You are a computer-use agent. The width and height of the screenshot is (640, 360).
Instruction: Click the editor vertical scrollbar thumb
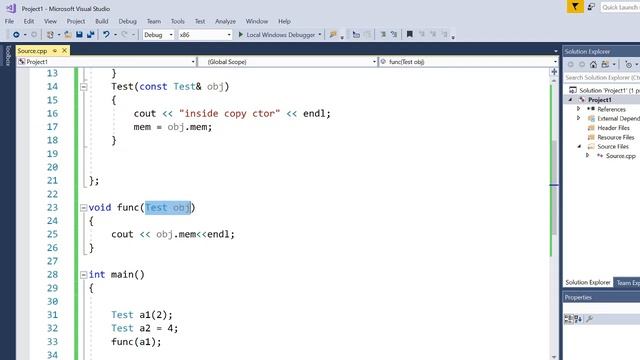click(x=554, y=188)
